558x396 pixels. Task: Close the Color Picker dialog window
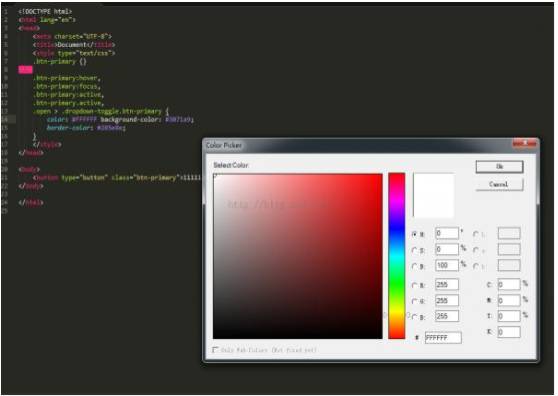525,143
